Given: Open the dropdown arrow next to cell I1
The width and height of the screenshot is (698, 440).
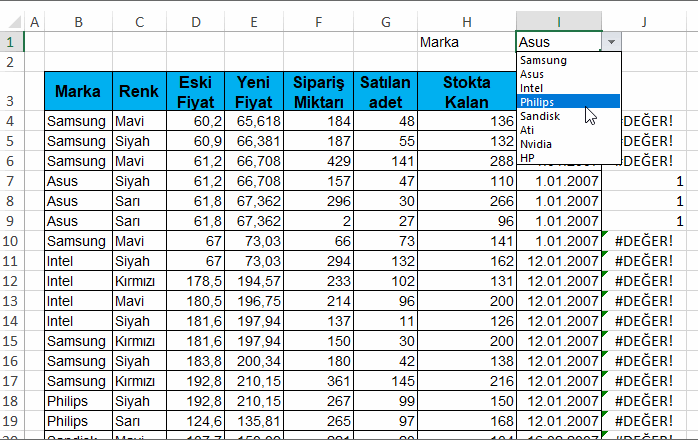Looking at the screenshot, I should pyautogui.click(x=611, y=42).
